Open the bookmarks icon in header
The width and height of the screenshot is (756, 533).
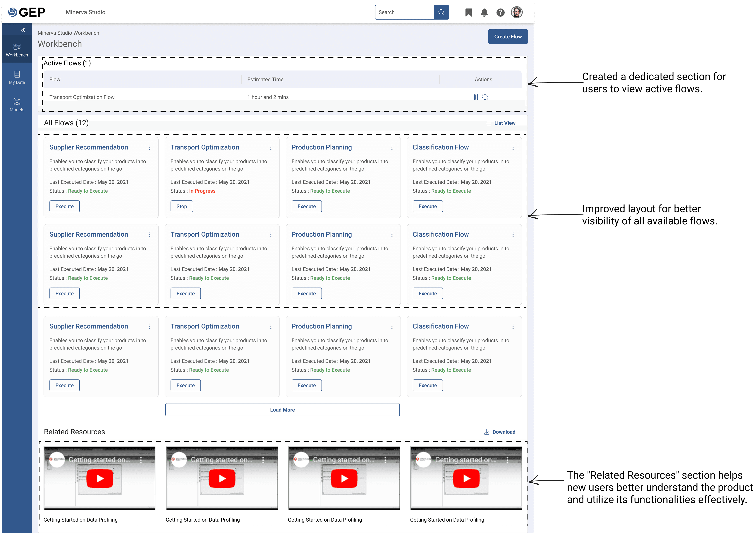click(x=469, y=13)
